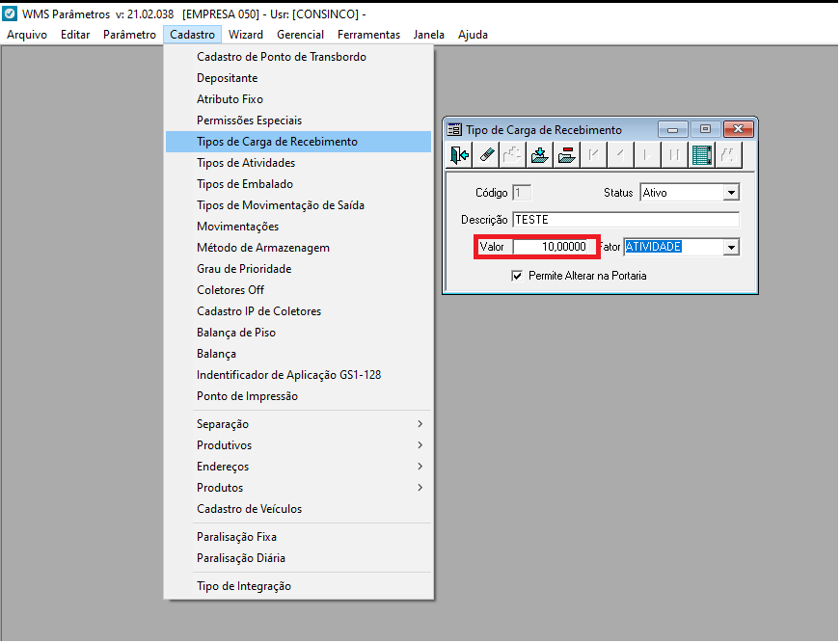The image size is (840, 643).
Task: Select Balança de Piso entry
Action: point(298,333)
